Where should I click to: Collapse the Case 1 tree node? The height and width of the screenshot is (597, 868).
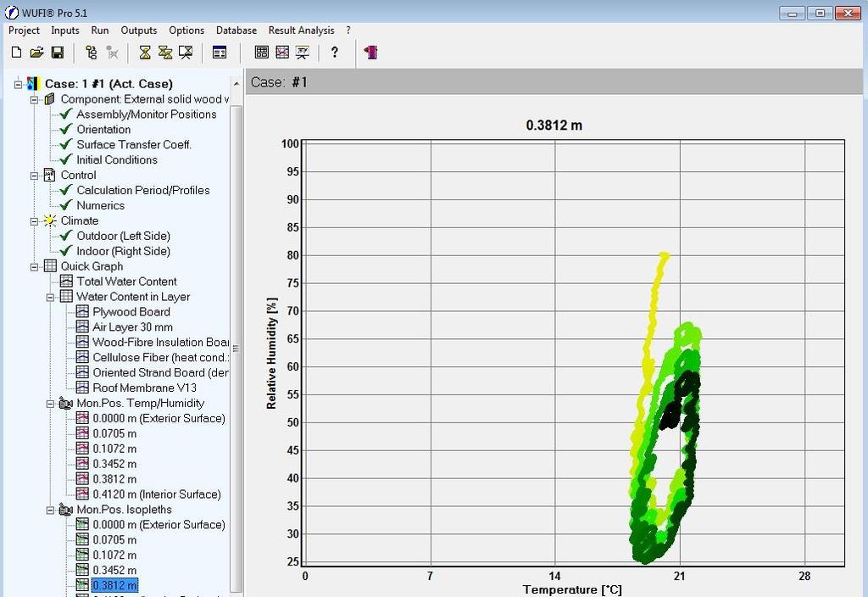coord(19,84)
